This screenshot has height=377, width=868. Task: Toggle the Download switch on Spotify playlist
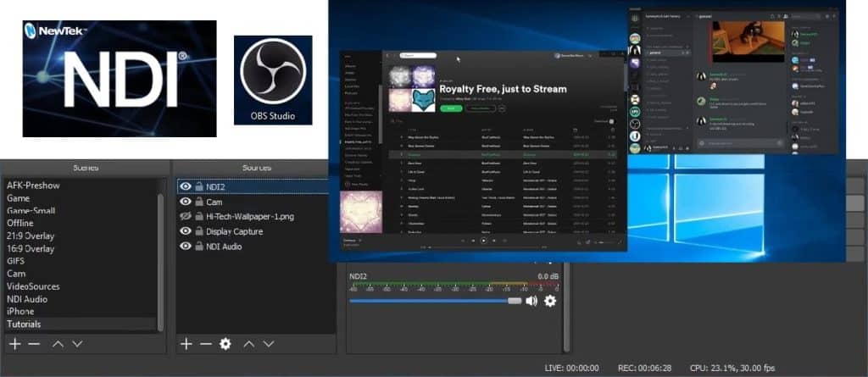click(612, 120)
